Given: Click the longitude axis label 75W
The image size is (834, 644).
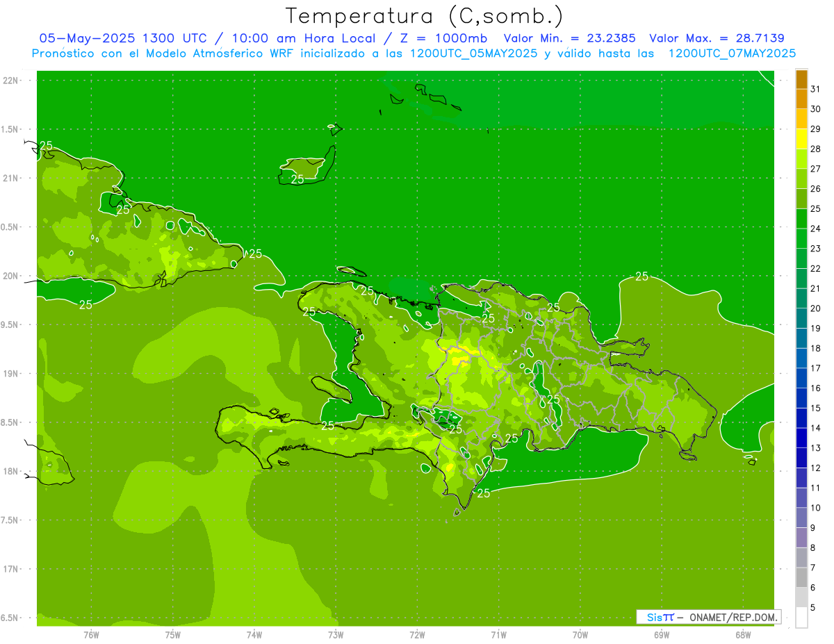Looking at the screenshot, I should pyautogui.click(x=173, y=634).
